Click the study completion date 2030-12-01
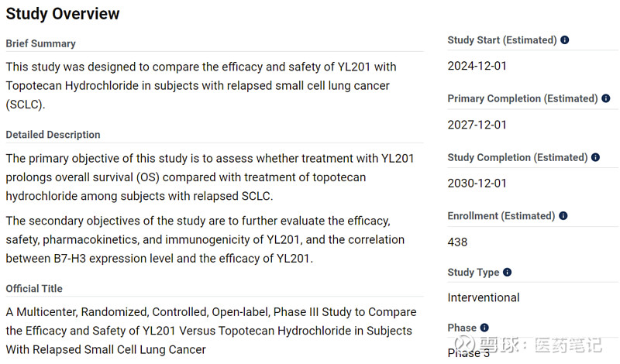620x364 pixels. pyautogui.click(x=477, y=183)
